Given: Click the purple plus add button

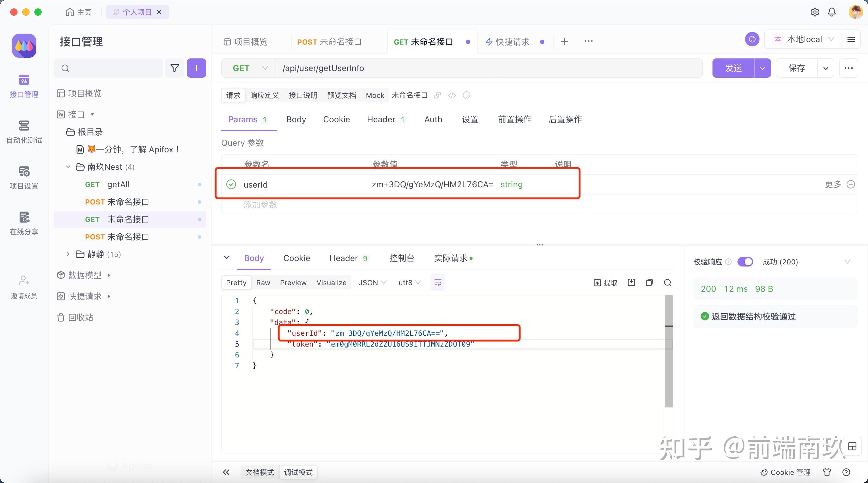Looking at the screenshot, I should pos(197,68).
